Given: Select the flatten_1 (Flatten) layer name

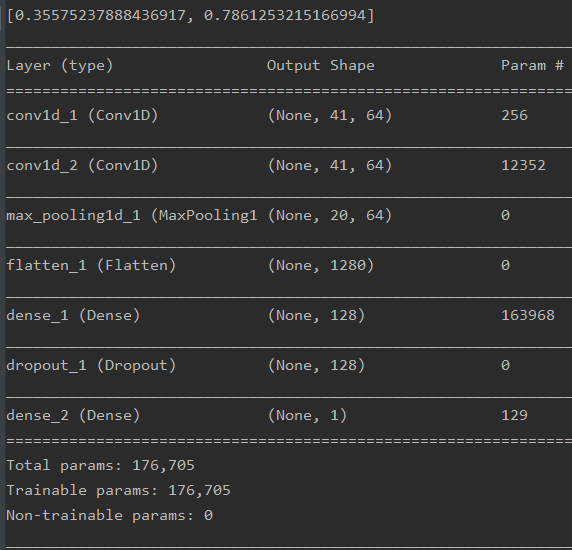Looking at the screenshot, I should click(x=91, y=266).
